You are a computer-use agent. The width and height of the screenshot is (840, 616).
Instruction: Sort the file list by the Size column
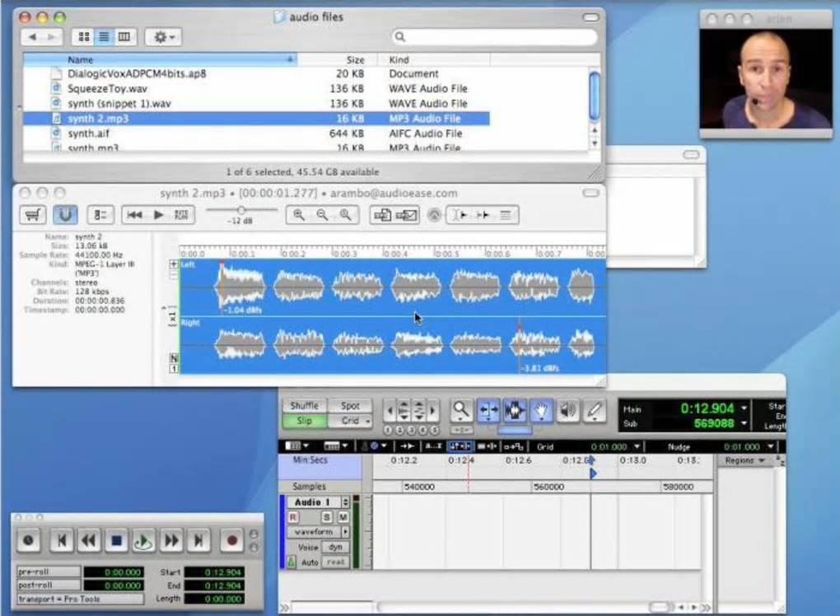coord(355,60)
